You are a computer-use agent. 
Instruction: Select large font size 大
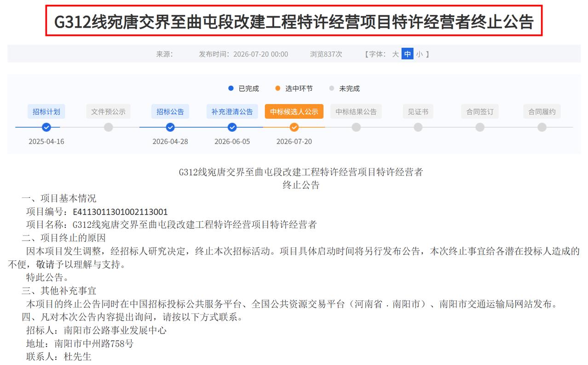click(395, 54)
